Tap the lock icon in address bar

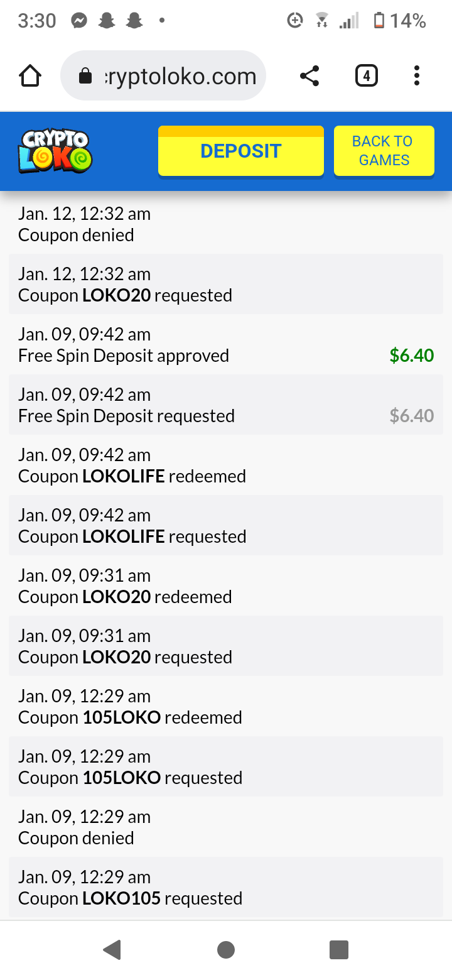coord(85,77)
